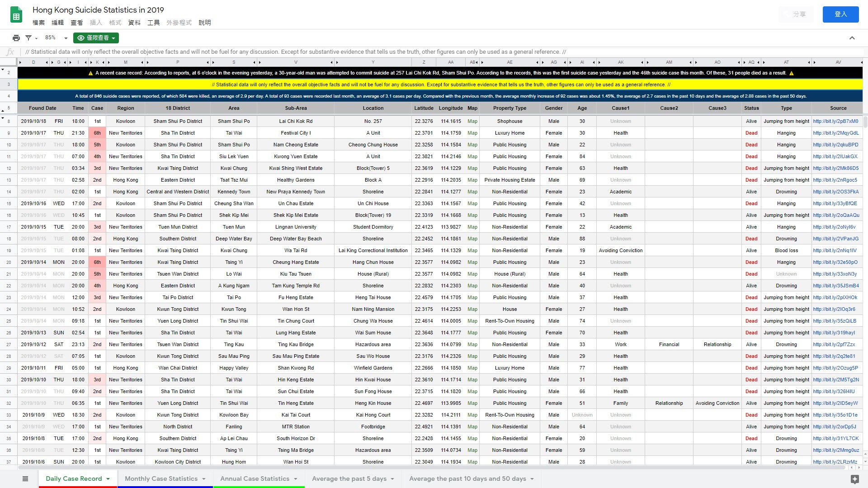Viewport: 868px width, 488px height.
Task: Open source link http://bit.ly/2pB7xM0
Action: (835, 121)
